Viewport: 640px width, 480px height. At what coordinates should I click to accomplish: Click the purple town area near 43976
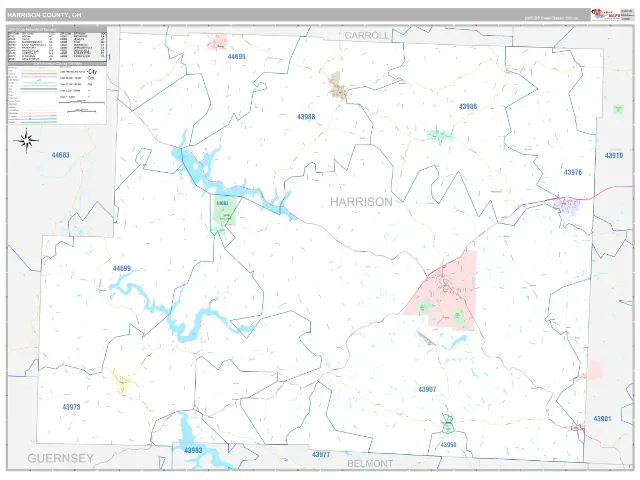pos(567,205)
